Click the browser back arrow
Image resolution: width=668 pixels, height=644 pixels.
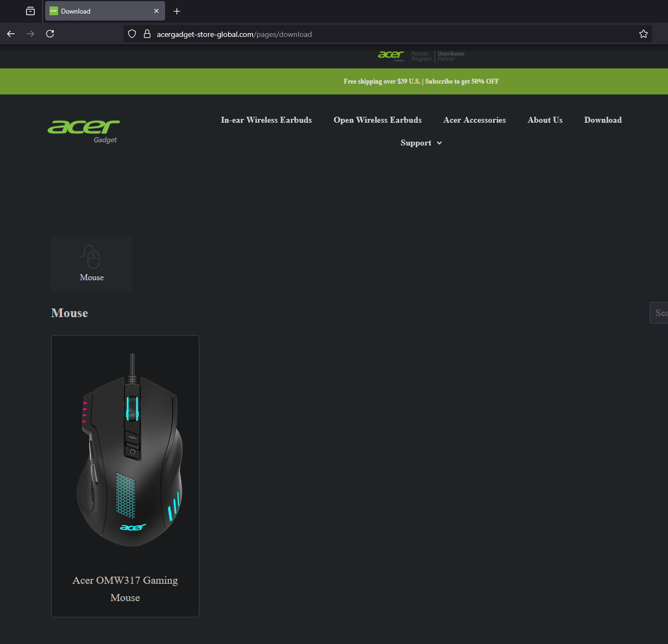coord(11,34)
